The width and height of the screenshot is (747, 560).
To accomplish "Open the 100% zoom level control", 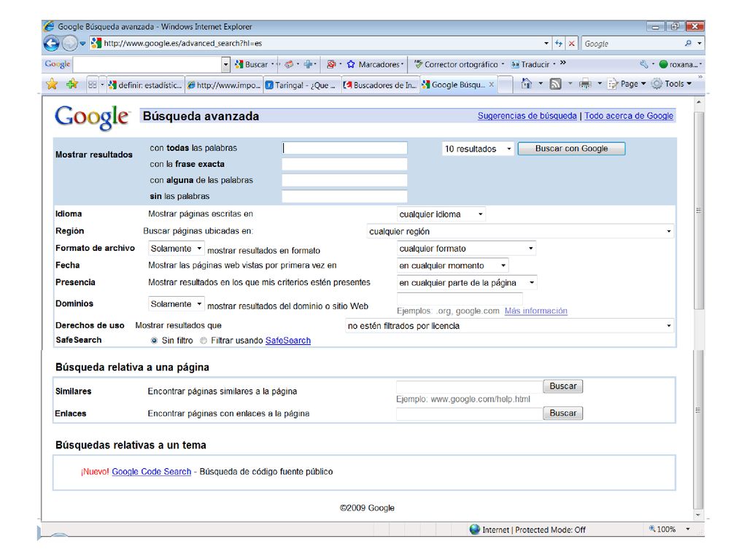I will (x=670, y=529).
